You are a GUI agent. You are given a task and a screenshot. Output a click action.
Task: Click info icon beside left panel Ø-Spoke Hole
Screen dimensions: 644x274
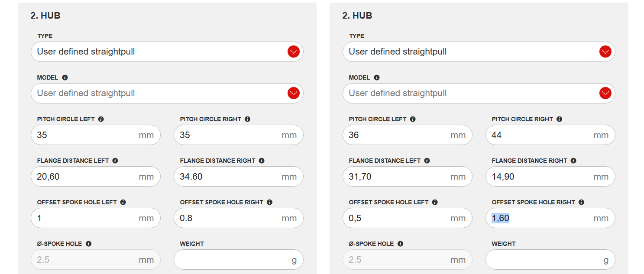pyautogui.click(x=88, y=244)
